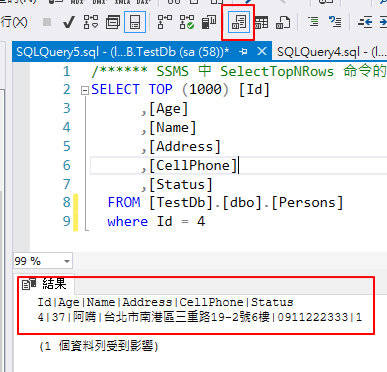Click [TestDb].[dbo].[Persons] table name
Screen dimensions: 387x372
246,203
